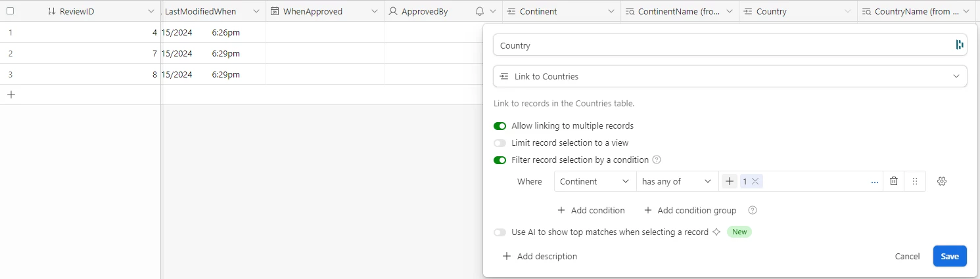Click the plus icon to add filter value

pyautogui.click(x=730, y=181)
